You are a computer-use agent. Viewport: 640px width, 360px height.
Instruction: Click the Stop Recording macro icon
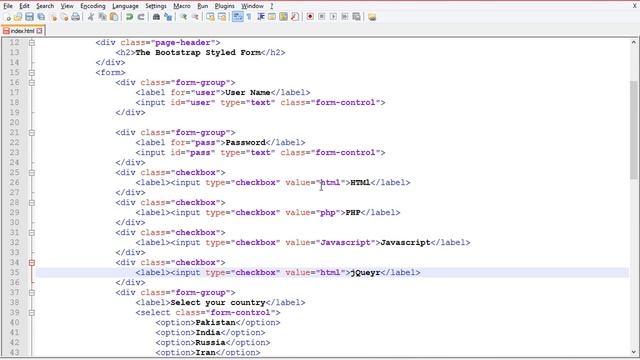(322, 17)
